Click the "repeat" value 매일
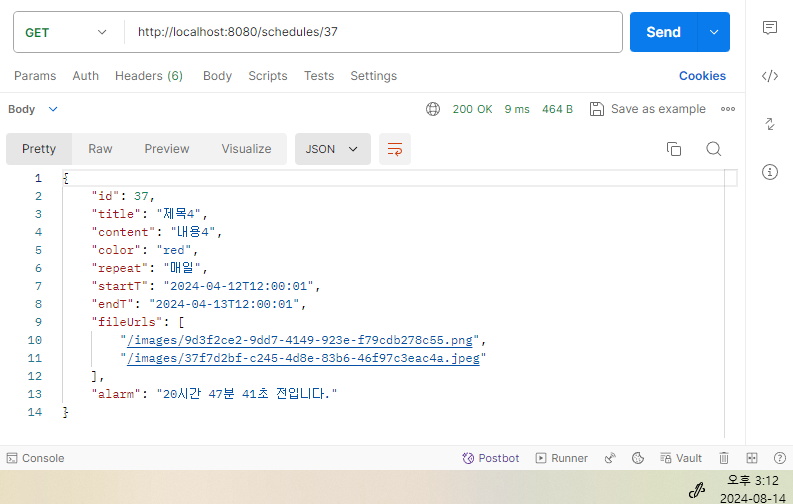The image size is (793, 504). click(182, 268)
